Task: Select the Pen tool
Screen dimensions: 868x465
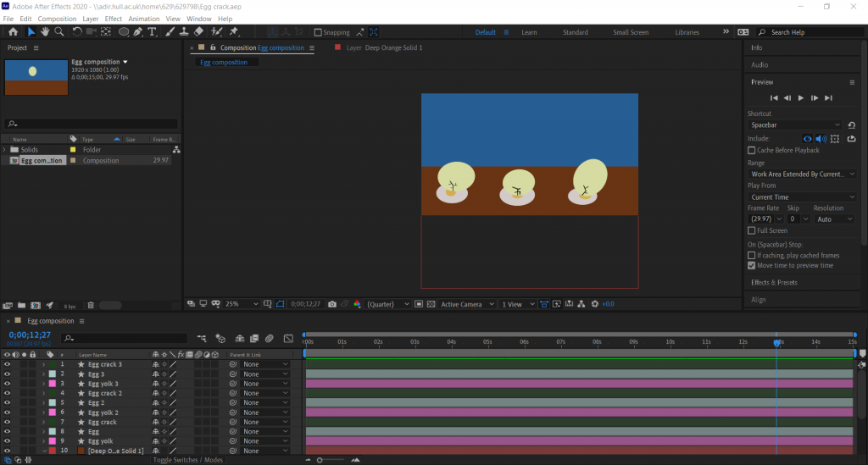Action: coord(138,31)
